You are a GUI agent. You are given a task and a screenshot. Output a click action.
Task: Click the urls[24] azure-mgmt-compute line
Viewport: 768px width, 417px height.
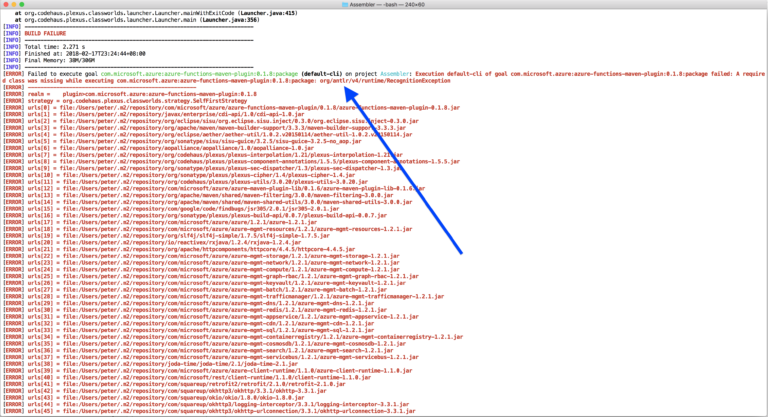[x=201, y=270]
